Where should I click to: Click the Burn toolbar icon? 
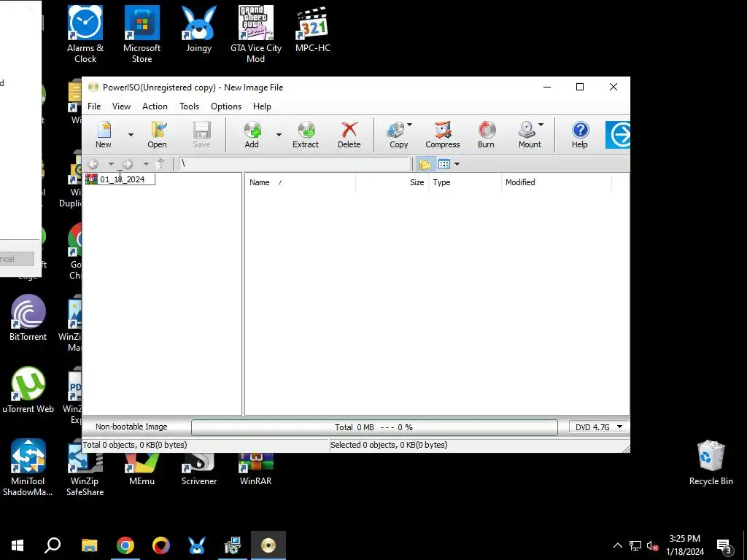click(x=486, y=135)
